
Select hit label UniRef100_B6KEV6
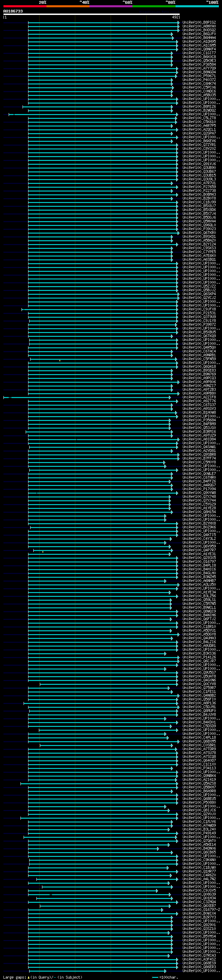coord(199,141)
